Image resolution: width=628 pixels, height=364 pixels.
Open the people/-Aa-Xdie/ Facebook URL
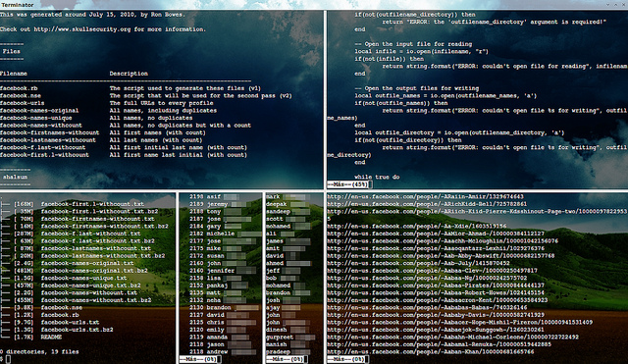pyautogui.click(x=417, y=227)
